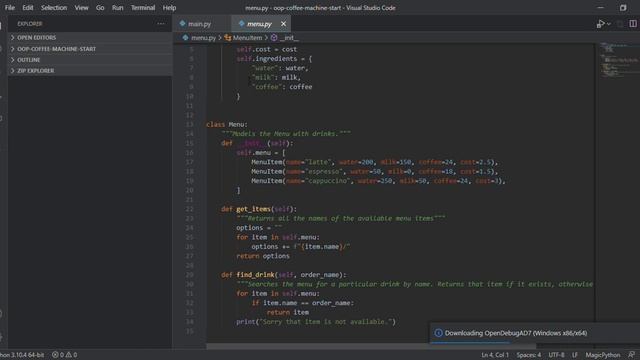Open the run options dropdown arrow

tap(609, 24)
